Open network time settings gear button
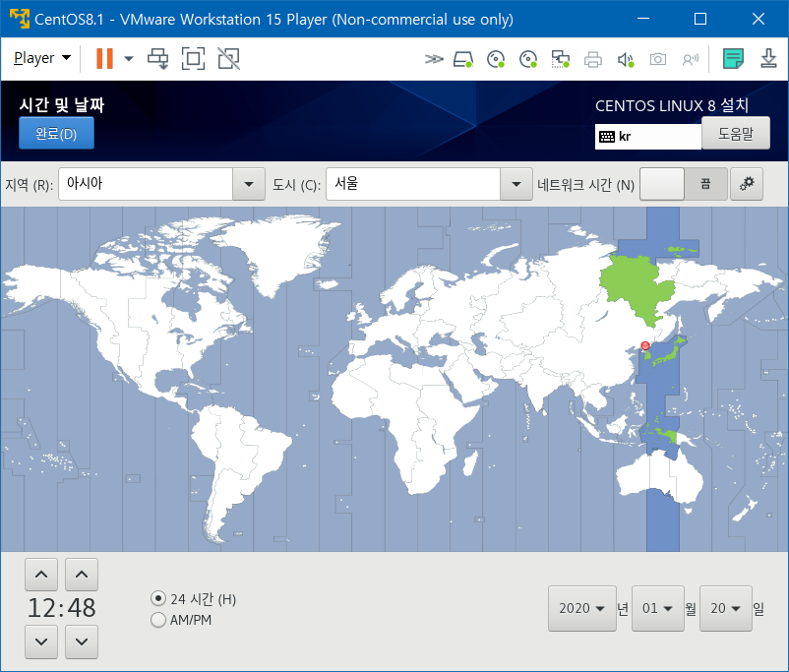 coord(747,184)
